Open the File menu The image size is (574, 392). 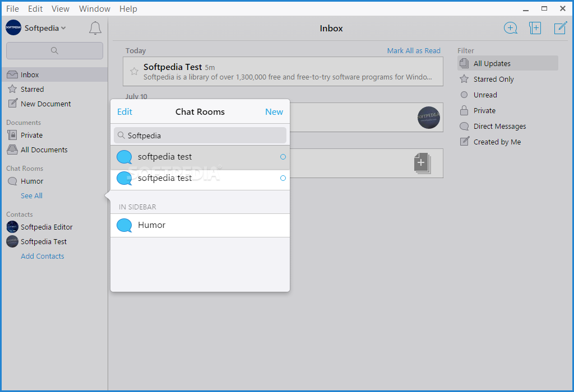(12, 9)
